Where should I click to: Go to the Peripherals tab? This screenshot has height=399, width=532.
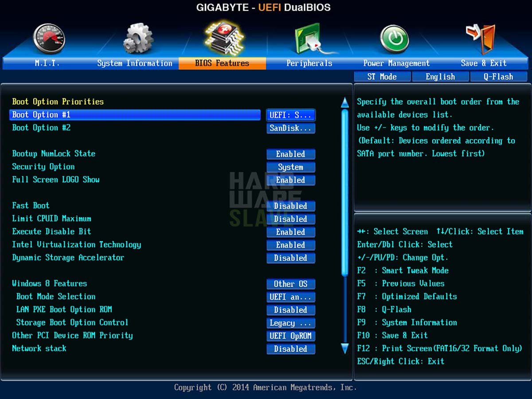point(309,63)
